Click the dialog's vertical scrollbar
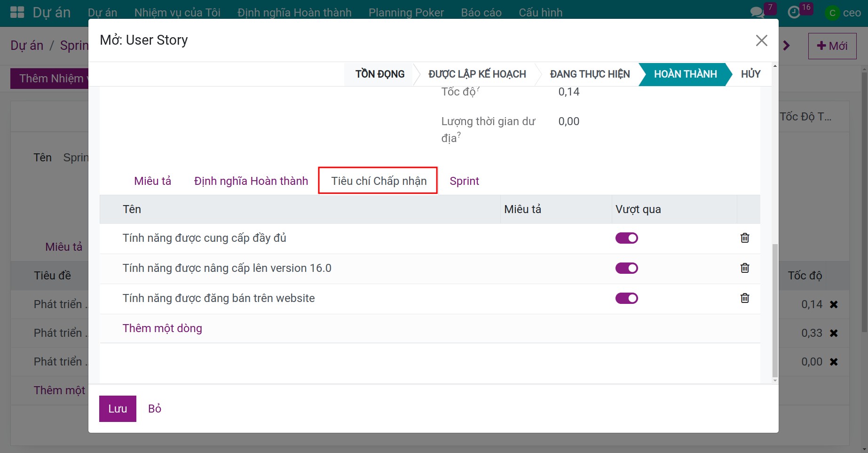The image size is (868, 453). point(775,310)
